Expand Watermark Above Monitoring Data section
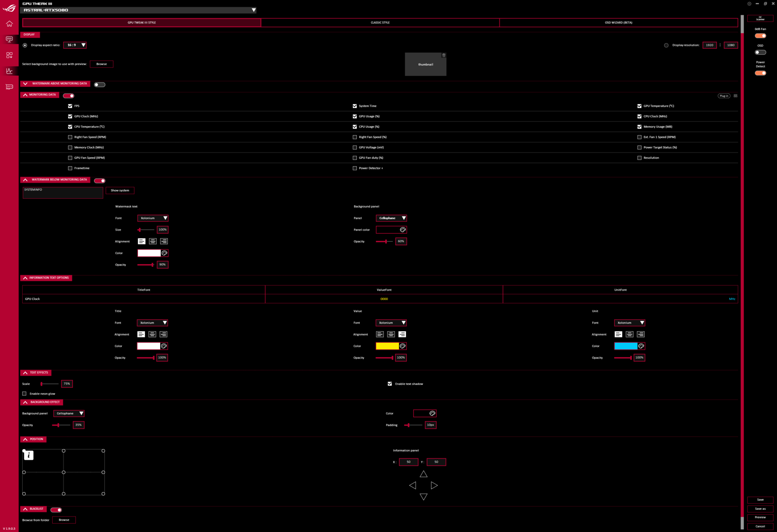The image size is (777, 532). click(x=25, y=84)
